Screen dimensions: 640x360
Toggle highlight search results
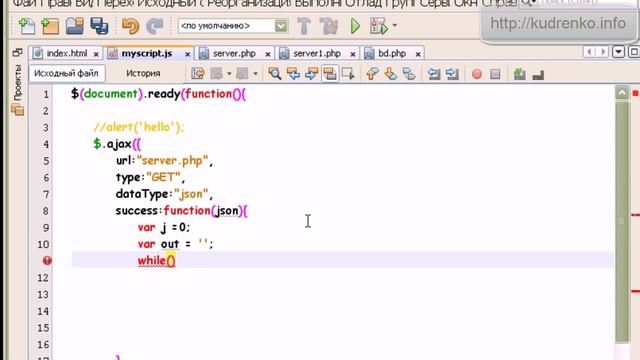[330, 74]
